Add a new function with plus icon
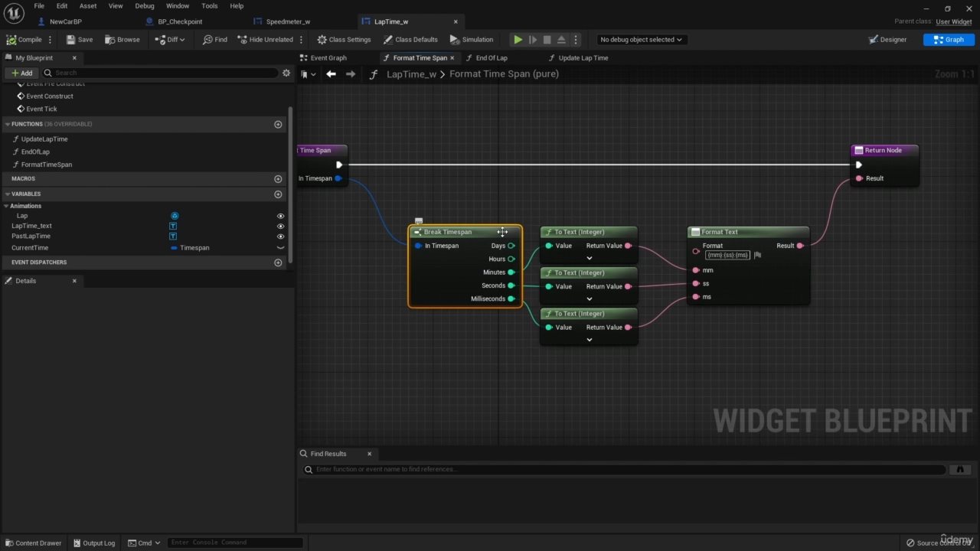The height and width of the screenshot is (551, 980). pyautogui.click(x=278, y=124)
